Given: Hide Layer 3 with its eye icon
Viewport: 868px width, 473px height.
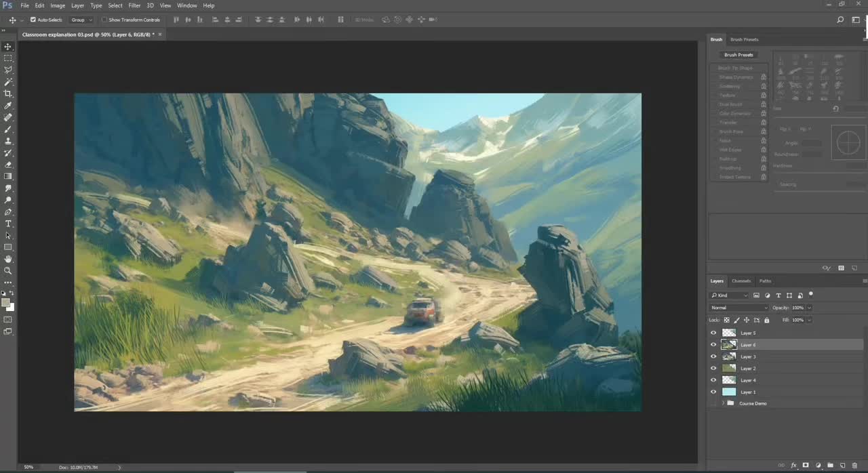Looking at the screenshot, I should coord(713,356).
